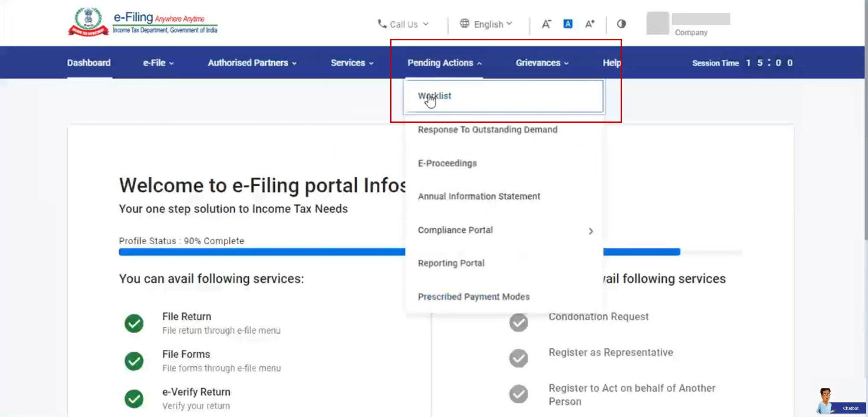Image resolution: width=868 pixels, height=417 pixels.
Task: Click the company profile avatar
Action: [x=657, y=23]
